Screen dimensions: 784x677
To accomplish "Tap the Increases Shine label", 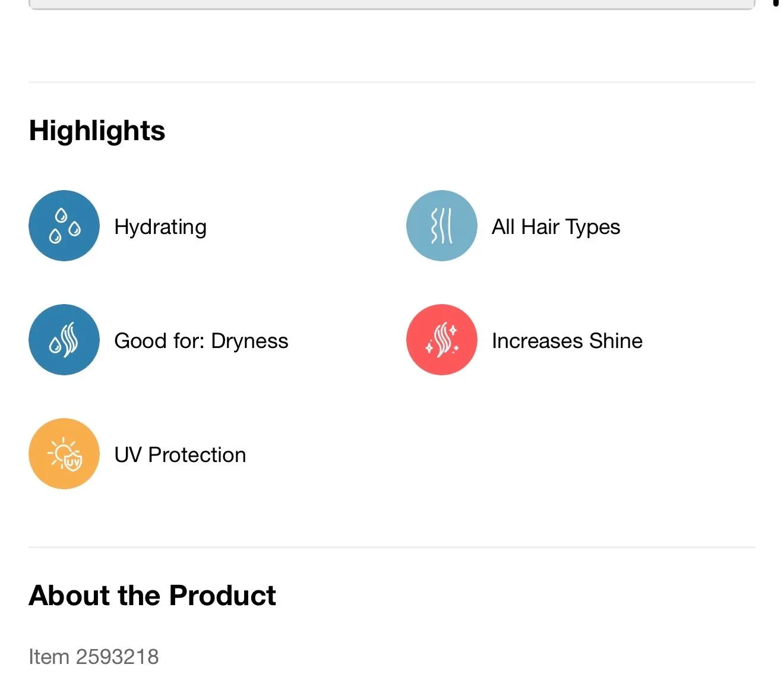I will [567, 341].
